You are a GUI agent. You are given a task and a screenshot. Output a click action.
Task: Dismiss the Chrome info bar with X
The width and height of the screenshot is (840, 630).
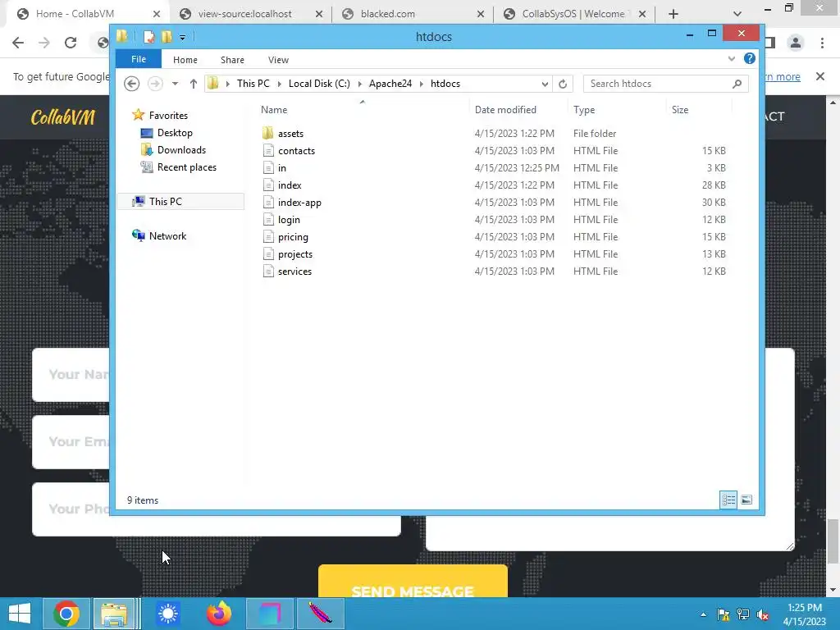tap(820, 76)
